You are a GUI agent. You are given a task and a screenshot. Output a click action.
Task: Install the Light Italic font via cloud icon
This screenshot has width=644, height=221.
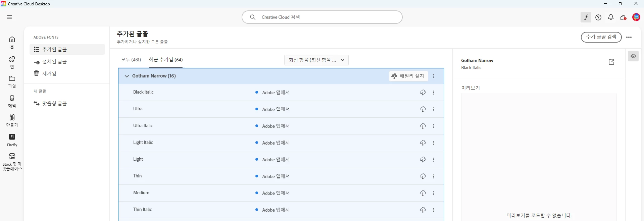[423, 143]
